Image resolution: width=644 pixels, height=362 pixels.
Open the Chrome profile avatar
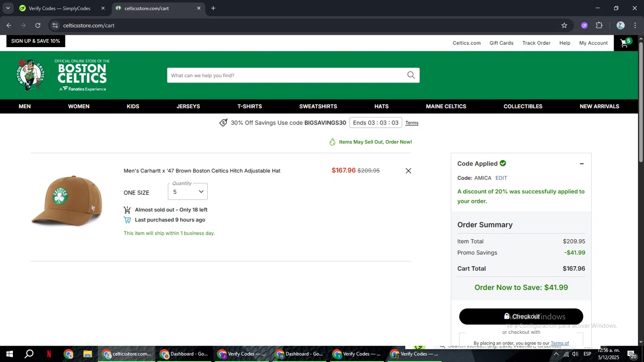[x=620, y=25]
